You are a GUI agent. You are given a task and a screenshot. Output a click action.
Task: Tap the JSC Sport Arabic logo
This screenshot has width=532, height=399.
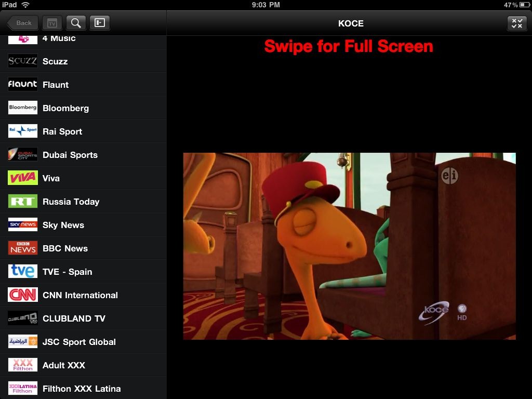click(23, 341)
